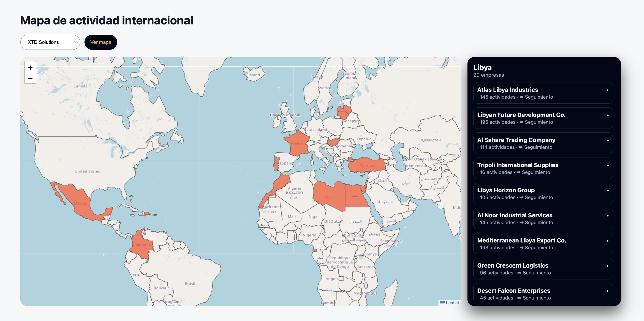This screenshot has width=644, height=321.
Task: Click the map zoom in plus button
Action: (30, 68)
